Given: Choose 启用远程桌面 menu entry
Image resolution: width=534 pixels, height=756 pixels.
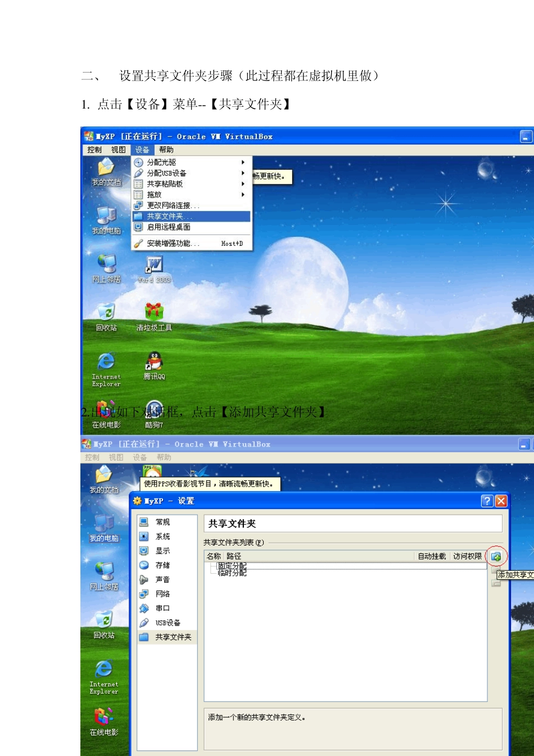Looking at the screenshot, I should [x=192, y=227].
